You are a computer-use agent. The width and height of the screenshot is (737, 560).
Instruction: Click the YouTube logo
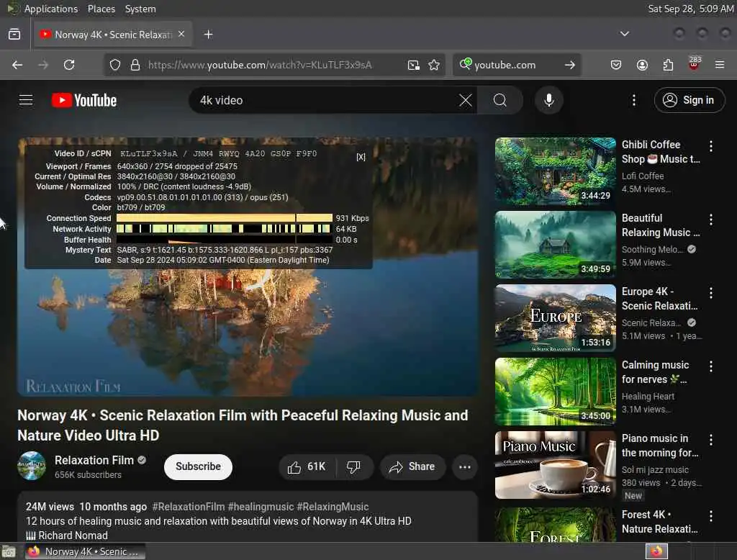click(84, 100)
